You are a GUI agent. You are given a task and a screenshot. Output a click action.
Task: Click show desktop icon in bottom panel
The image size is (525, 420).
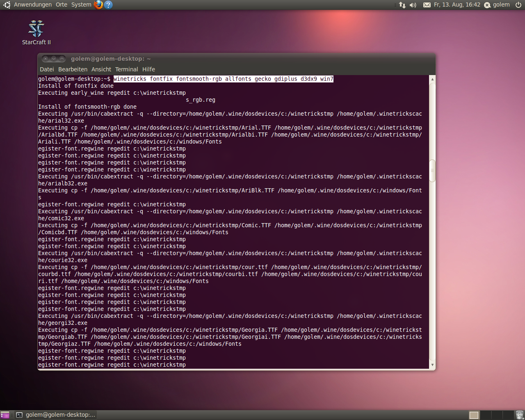5,415
